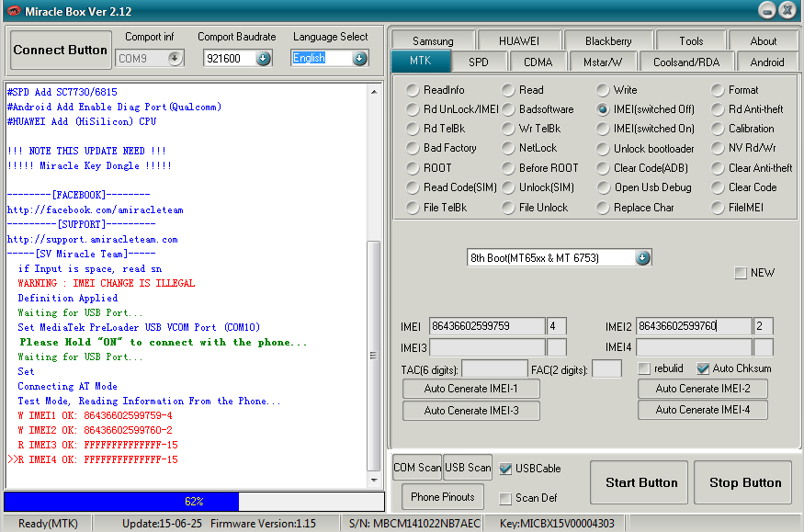Click the USB Scan button
This screenshot has height=532, width=804.
click(468, 468)
